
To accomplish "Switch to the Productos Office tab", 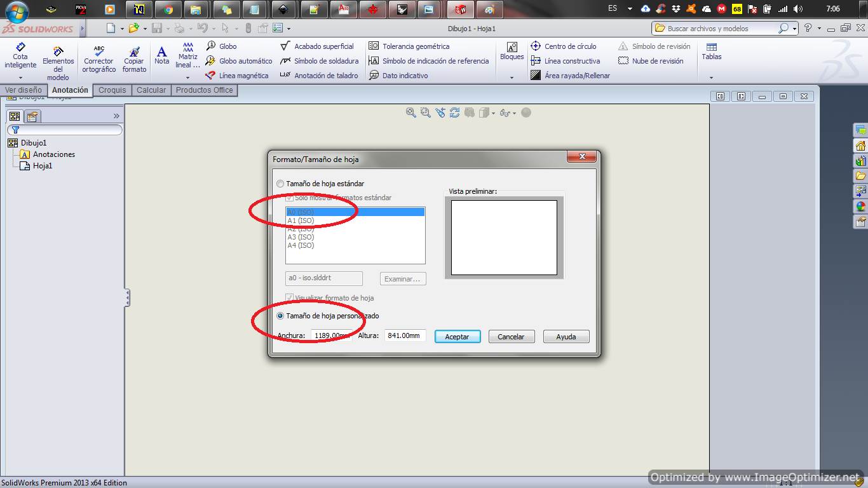I will pos(205,90).
